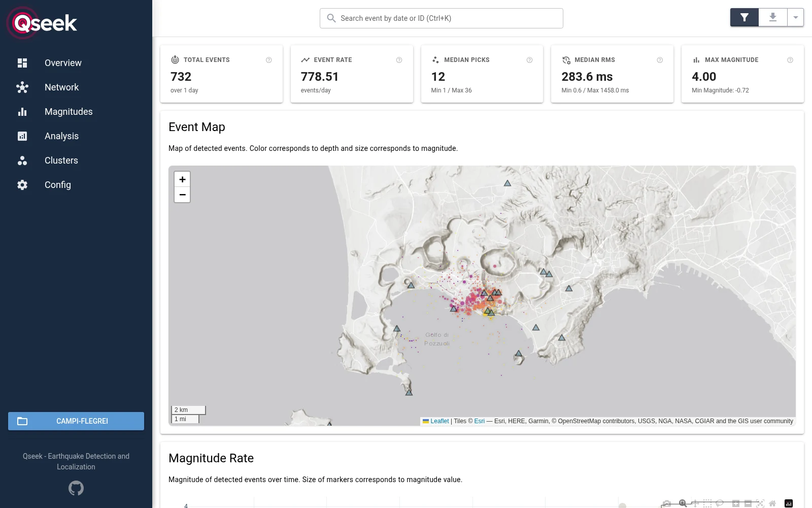Click the Median Picks value 12
This screenshot has width=812, height=508.
pyautogui.click(x=438, y=77)
